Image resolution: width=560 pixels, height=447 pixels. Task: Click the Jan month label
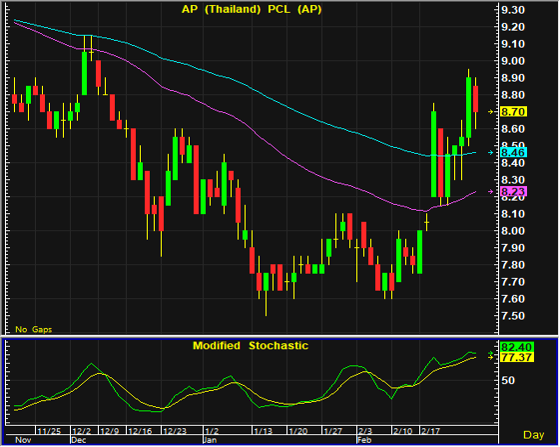210,440
